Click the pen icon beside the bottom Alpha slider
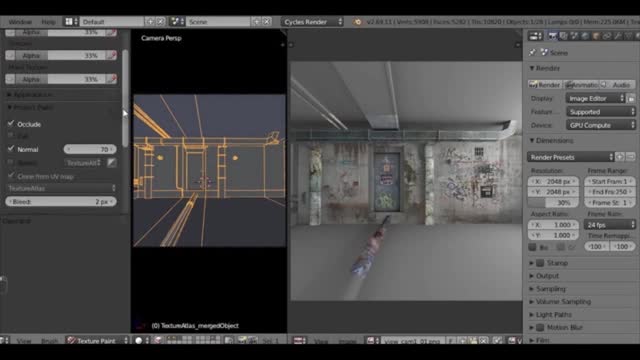This screenshot has width=640, height=360. [x=111, y=79]
